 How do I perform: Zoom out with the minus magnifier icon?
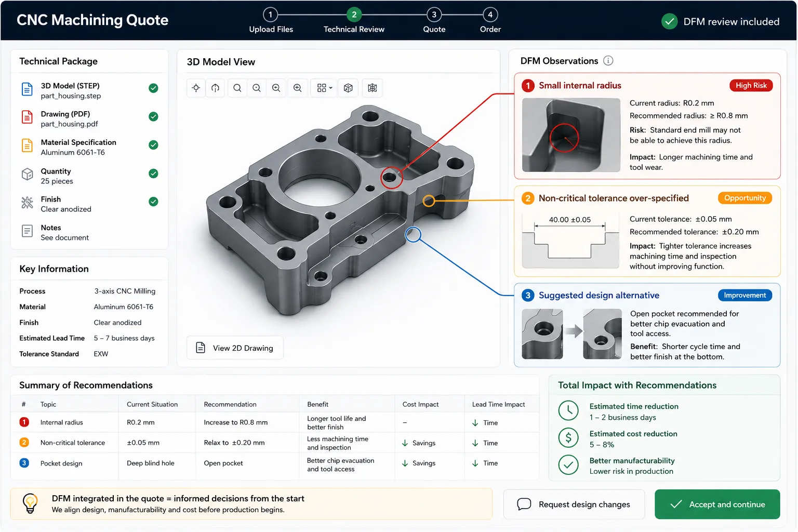[x=257, y=88]
